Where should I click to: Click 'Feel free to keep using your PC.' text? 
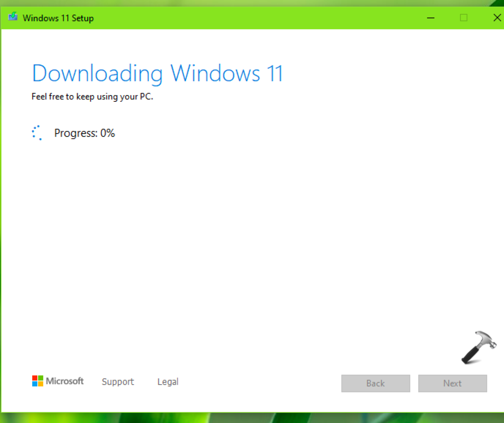[92, 97]
